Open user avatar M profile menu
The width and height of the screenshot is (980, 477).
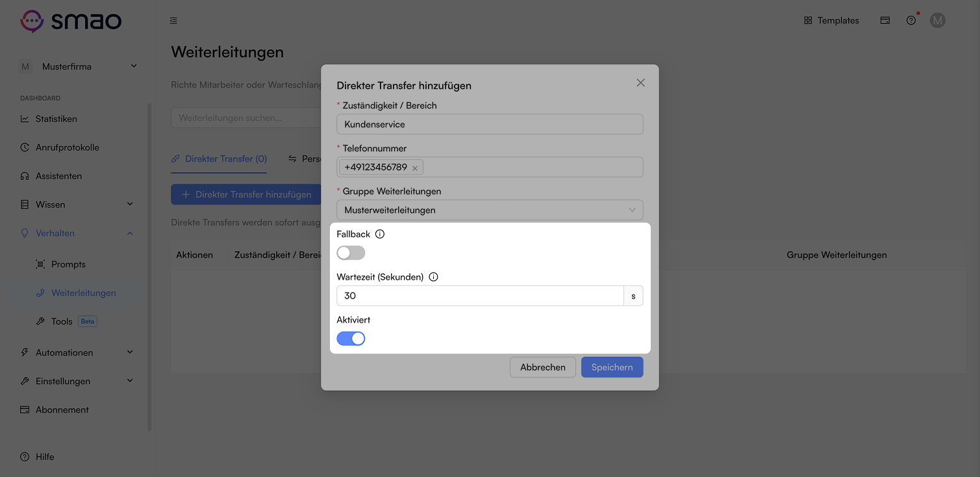click(937, 21)
